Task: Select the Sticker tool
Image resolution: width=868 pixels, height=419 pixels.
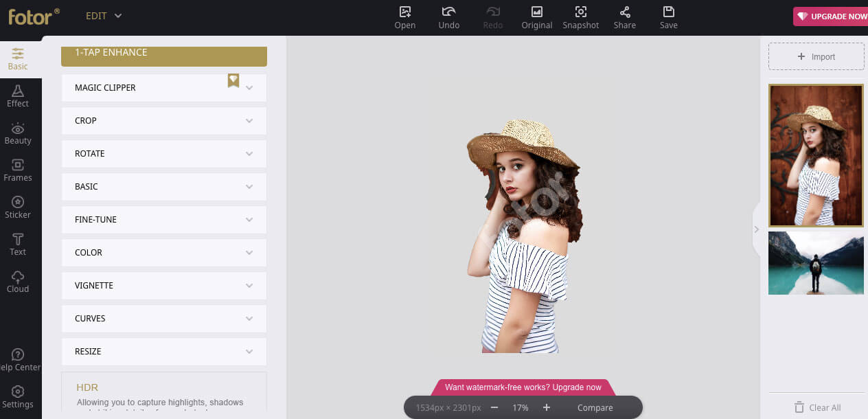Action: pyautogui.click(x=18, y=206)
